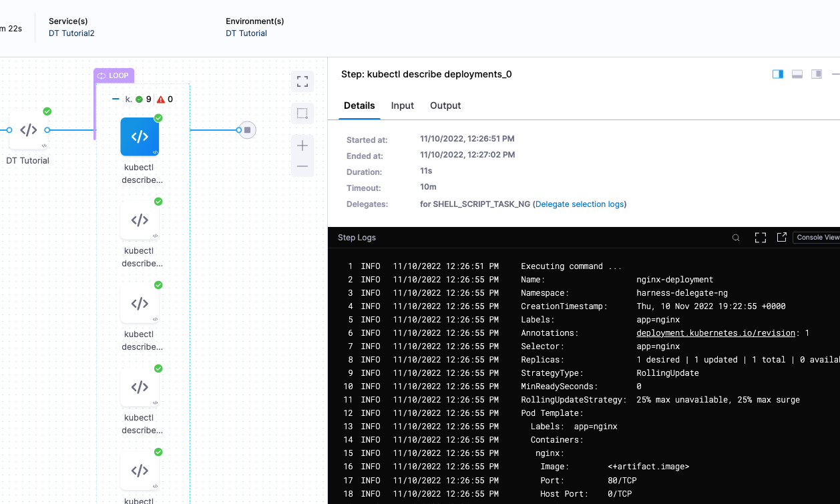Click the fit-to-screen icon on pipeline canvas

(x=302, y=81)
